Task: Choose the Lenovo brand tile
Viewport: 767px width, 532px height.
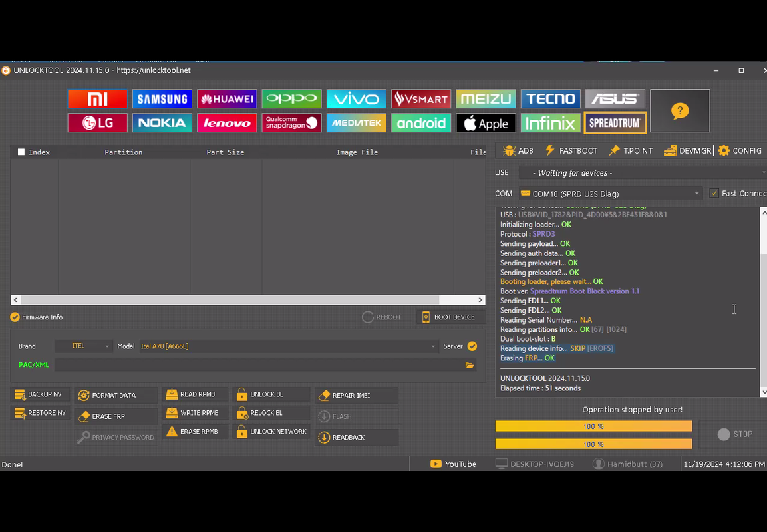Action: 226,123
